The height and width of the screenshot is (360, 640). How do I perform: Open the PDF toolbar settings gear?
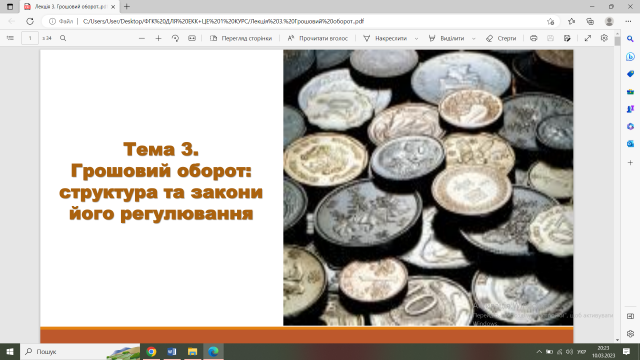[x=604, y=38]
